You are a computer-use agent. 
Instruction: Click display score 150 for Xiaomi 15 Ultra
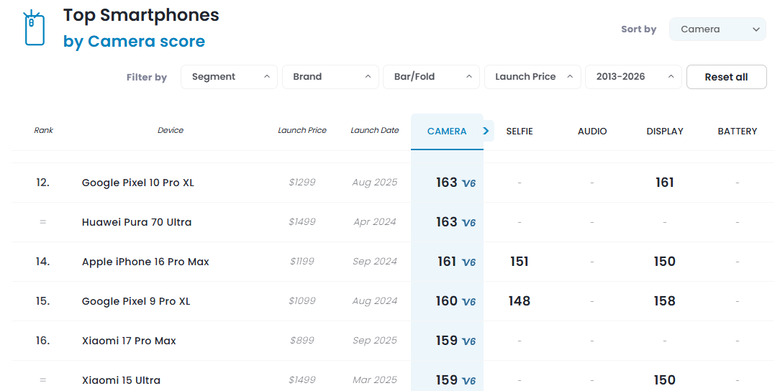pos(665,380)
